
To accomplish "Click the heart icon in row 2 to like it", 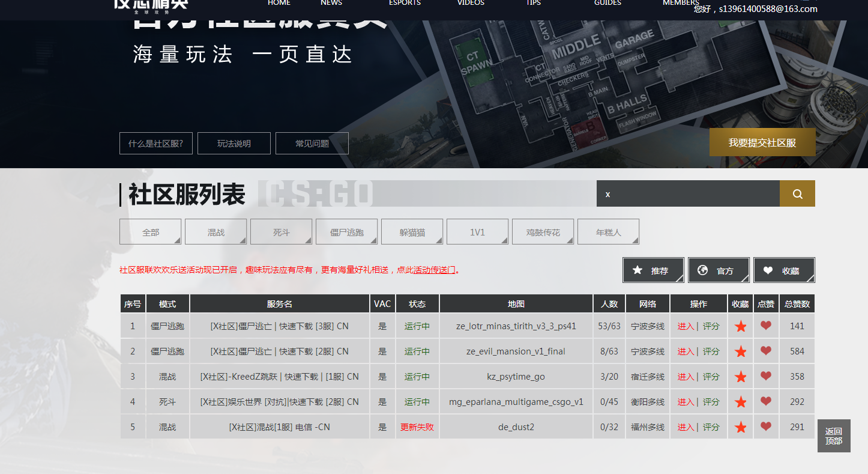I will click(x=766, y=351).
